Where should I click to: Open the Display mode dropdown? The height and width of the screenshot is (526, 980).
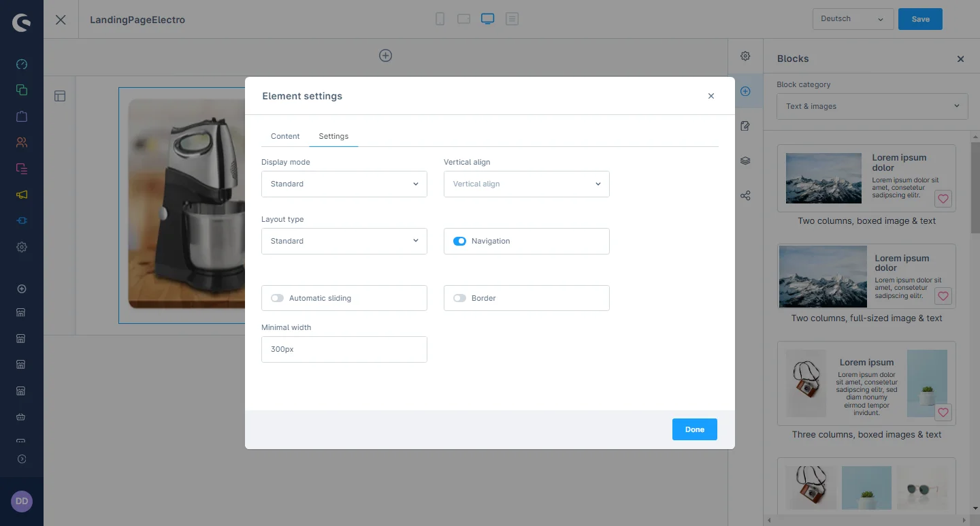344,184
